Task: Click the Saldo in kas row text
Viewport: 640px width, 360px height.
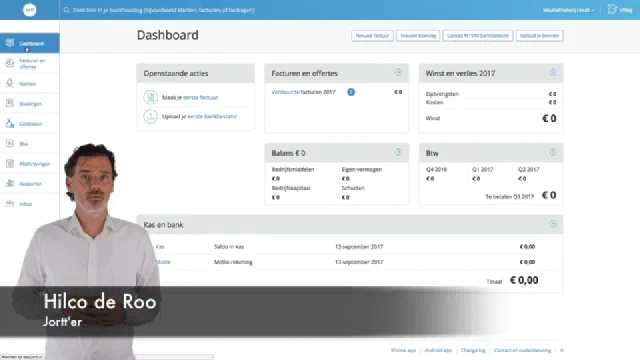Action: point(229,247)
